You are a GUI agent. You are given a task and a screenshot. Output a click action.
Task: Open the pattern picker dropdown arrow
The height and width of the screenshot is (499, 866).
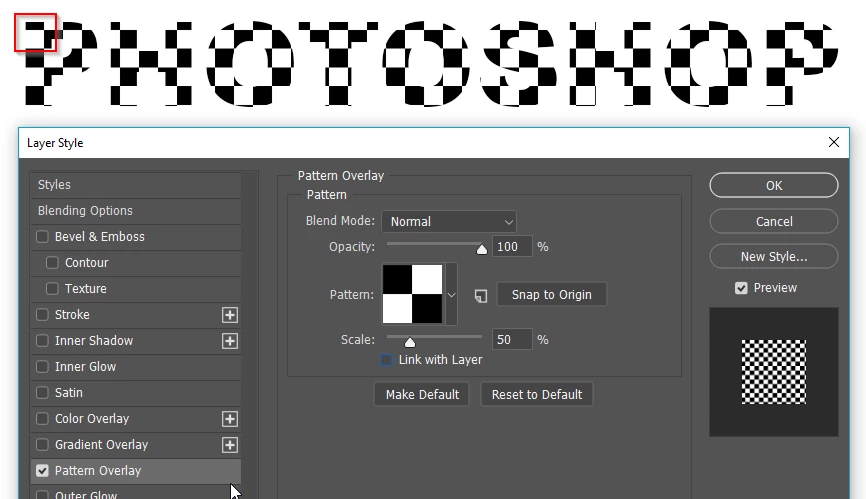[451, 295]
